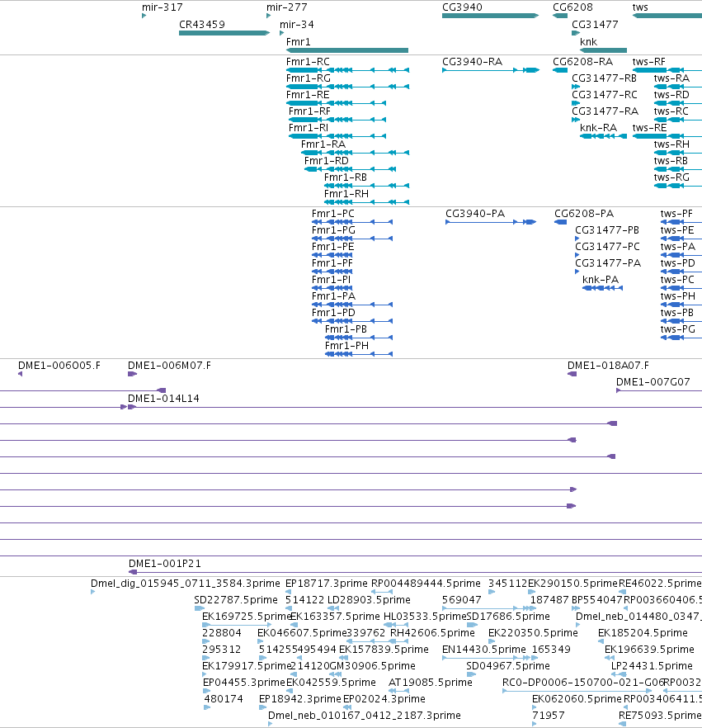This screenshot has height=728, width=702.
Task: Click the Fmr1-RB transcript label
Action: click(345, 177)
